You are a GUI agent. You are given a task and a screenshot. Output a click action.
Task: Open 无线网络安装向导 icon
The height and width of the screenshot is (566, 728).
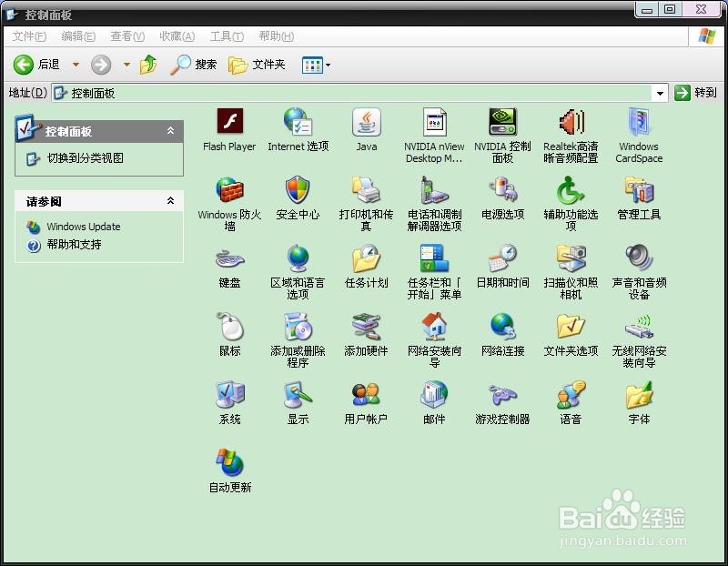[640, 327]
